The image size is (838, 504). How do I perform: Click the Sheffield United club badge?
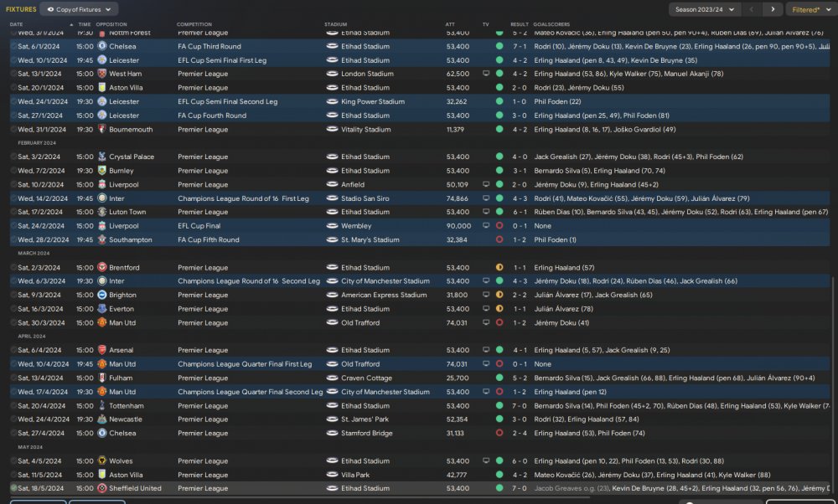(101, 488)
